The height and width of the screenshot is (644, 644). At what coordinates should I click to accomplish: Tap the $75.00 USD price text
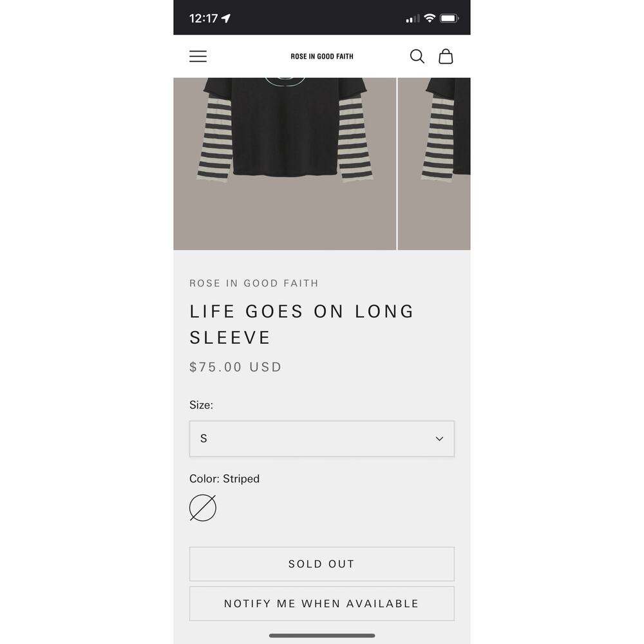coord(235,367)
